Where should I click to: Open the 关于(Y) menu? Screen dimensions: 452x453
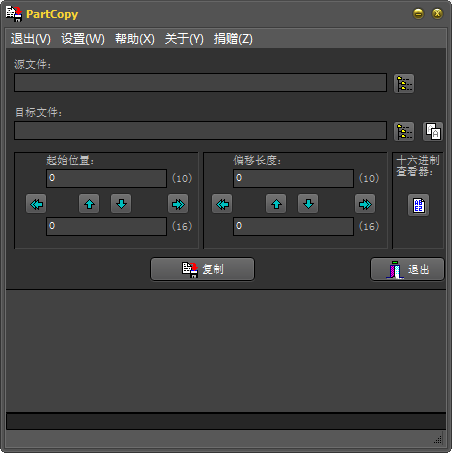click(x=184, y=39)
